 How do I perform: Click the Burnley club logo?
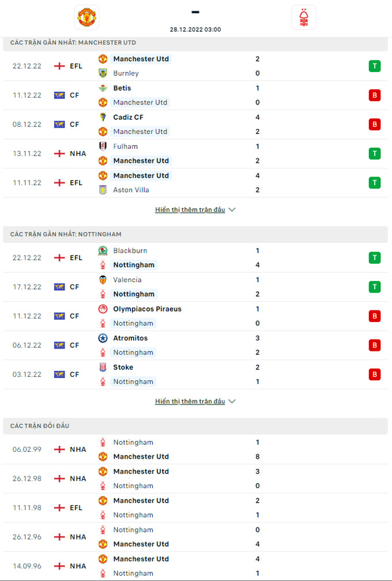103,73
